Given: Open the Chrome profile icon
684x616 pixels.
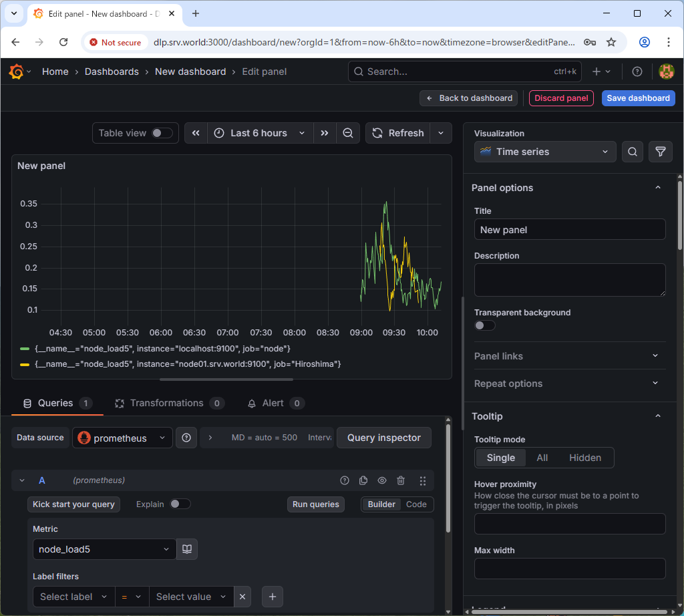Looking at the screenshot, I should (x=645, y=42).
